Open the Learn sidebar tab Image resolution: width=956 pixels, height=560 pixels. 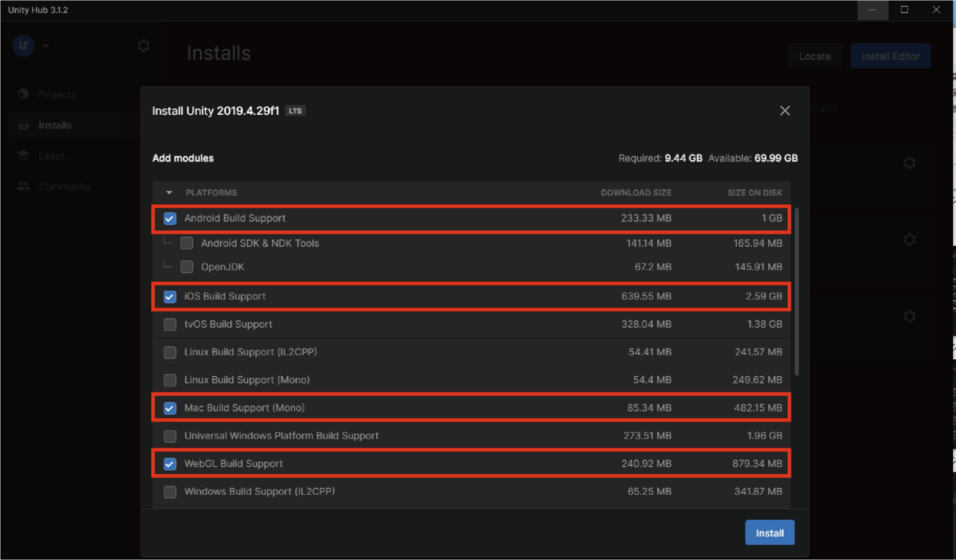[51, 156]
